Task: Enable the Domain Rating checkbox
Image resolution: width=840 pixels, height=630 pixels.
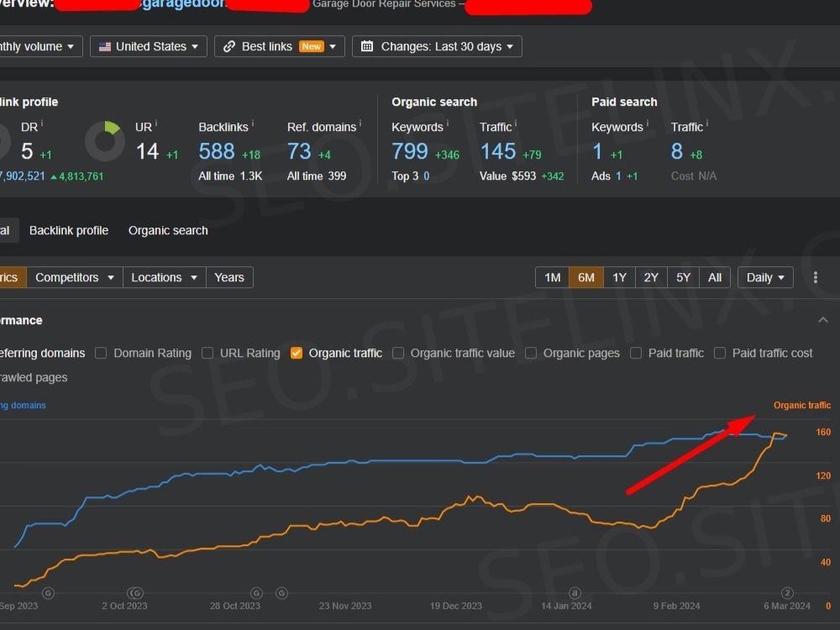Action: (101, 353)
